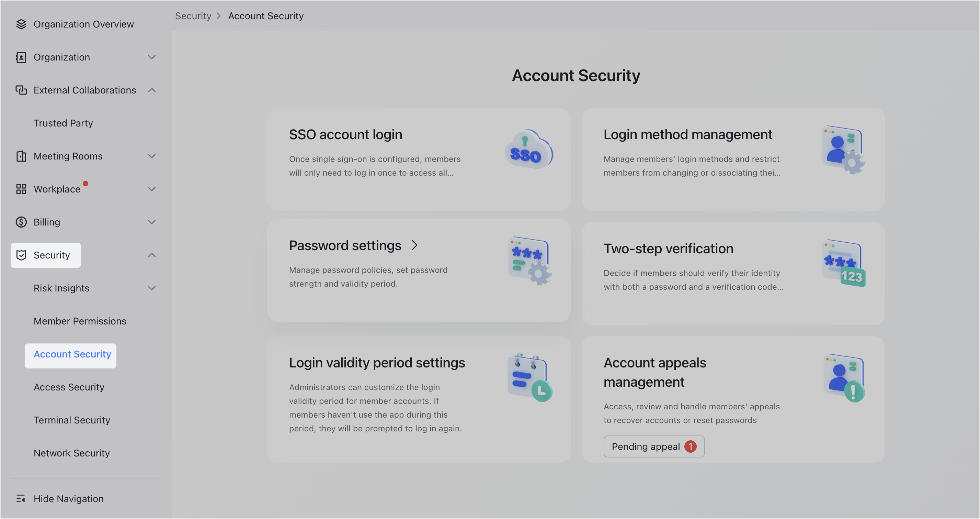
Task: Click the Two-step verification card
Action: click(x=733, y=272)
